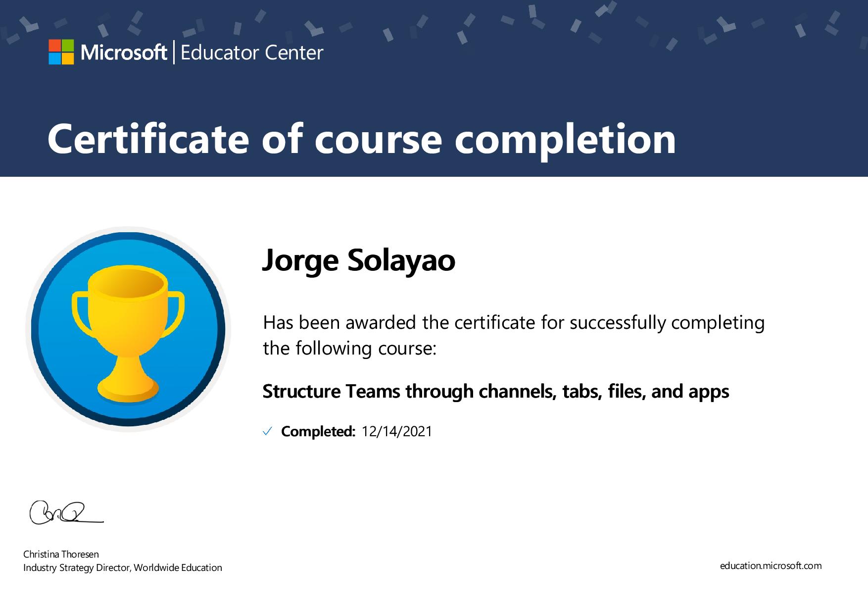Click the signature above Christina Thoresen
Image resolution: width=868 pixels, height=614 pixels.
pos(66,512)
